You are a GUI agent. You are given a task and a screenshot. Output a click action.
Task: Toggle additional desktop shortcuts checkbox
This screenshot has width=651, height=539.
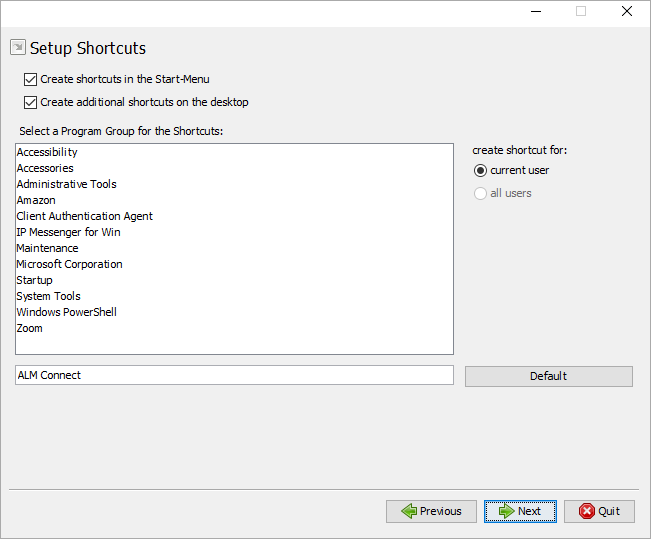pyautogui.click(x=30, y=102)
